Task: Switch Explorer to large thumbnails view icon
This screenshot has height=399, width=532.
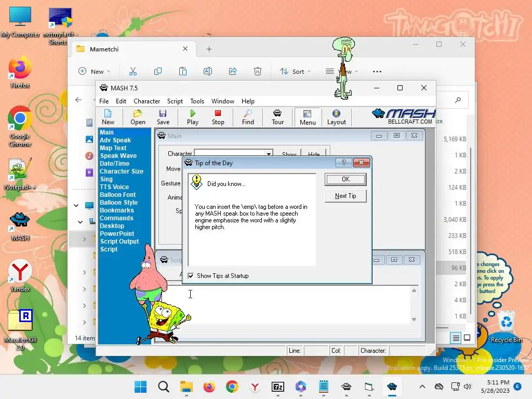Action: pos(467,338)
